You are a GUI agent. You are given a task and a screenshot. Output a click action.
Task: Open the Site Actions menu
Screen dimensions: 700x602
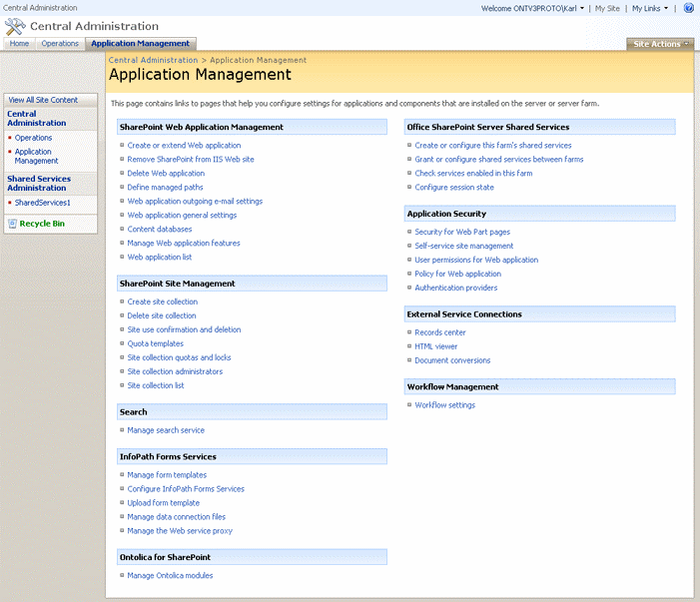pos(660,44)
